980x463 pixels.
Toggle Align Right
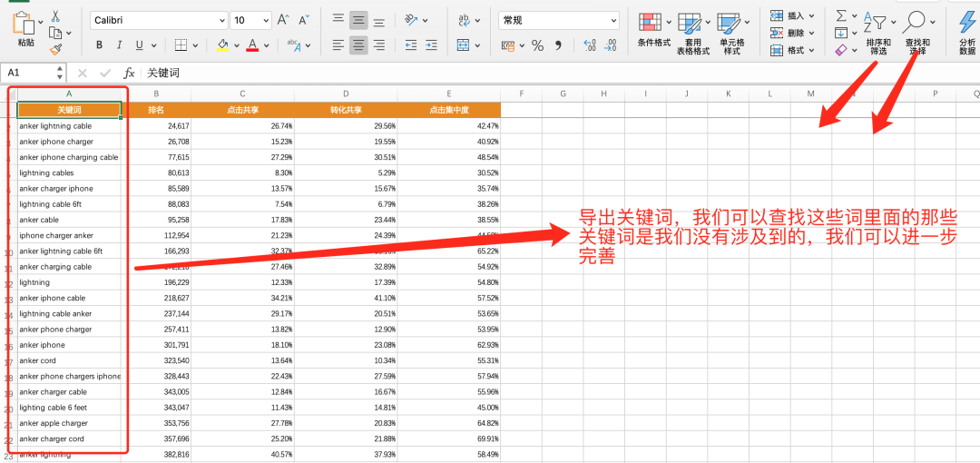[x=378, y=45]
